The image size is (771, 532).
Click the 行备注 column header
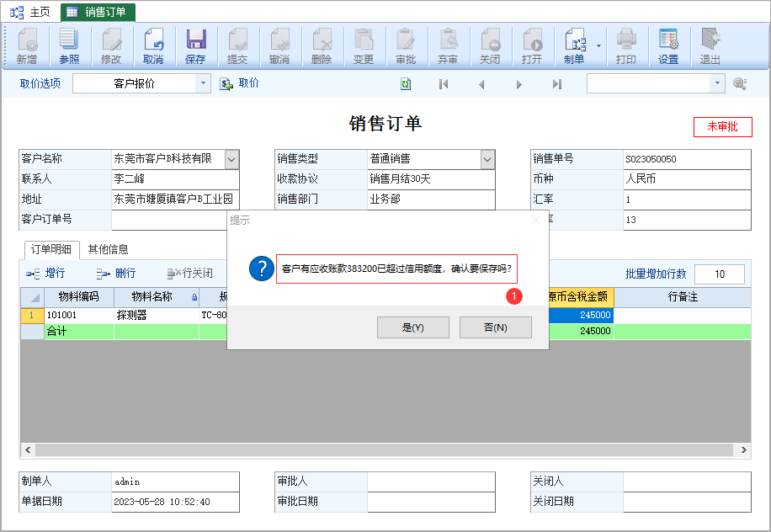683,297
